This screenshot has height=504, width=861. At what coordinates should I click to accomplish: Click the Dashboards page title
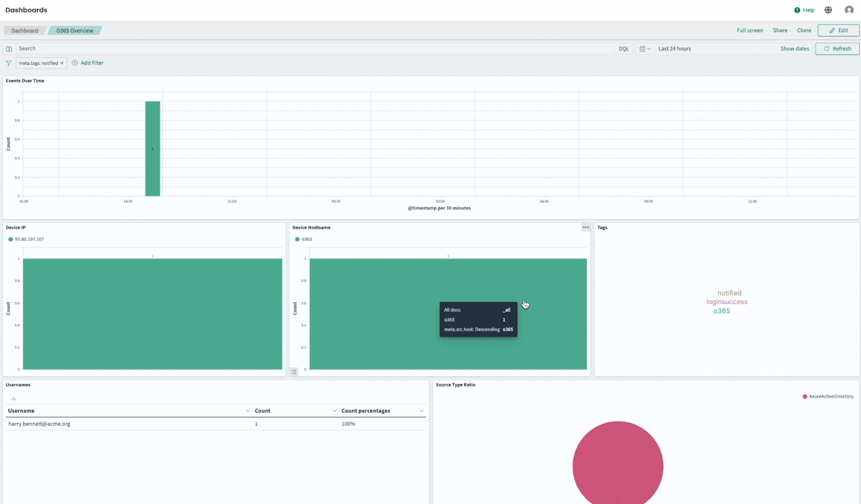pos(26,10)
